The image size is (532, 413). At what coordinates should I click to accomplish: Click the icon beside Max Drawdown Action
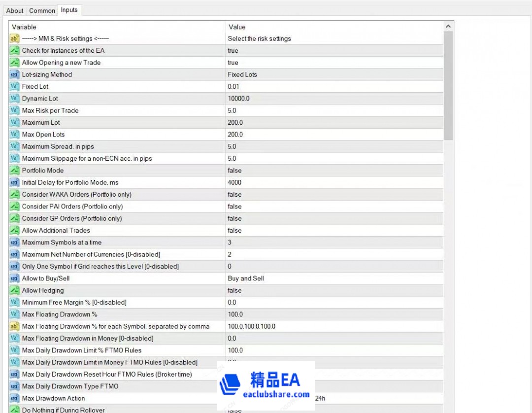[14, 398]
